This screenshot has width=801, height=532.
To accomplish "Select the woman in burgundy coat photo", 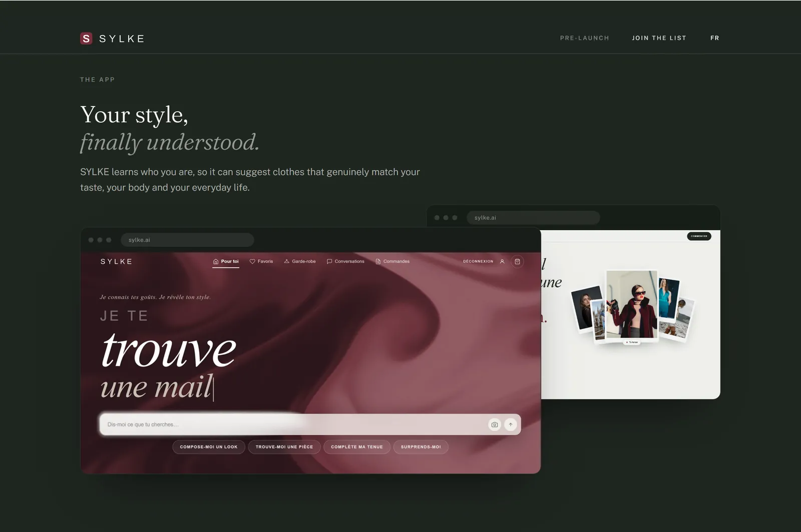I will coord(632,304).
